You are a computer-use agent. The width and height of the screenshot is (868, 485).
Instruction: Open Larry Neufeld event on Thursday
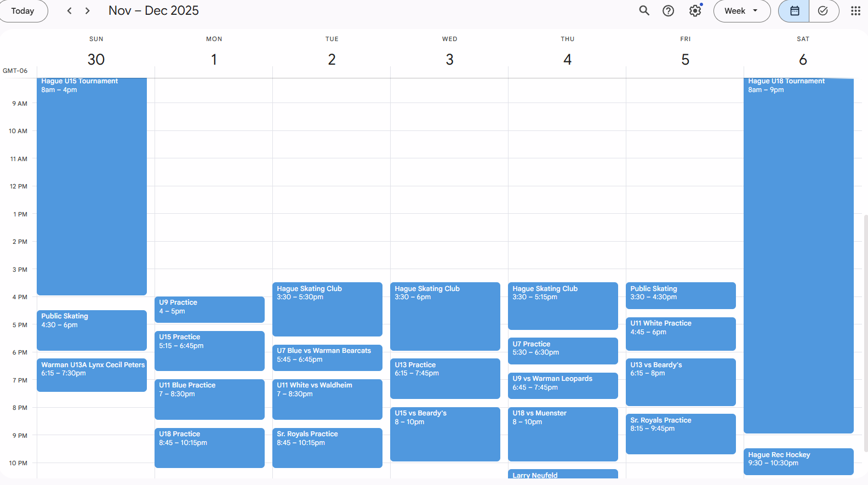pos(563,475)
